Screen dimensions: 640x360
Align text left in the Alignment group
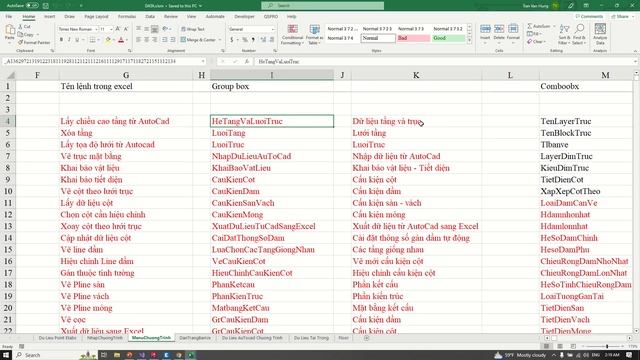[138, 40]
